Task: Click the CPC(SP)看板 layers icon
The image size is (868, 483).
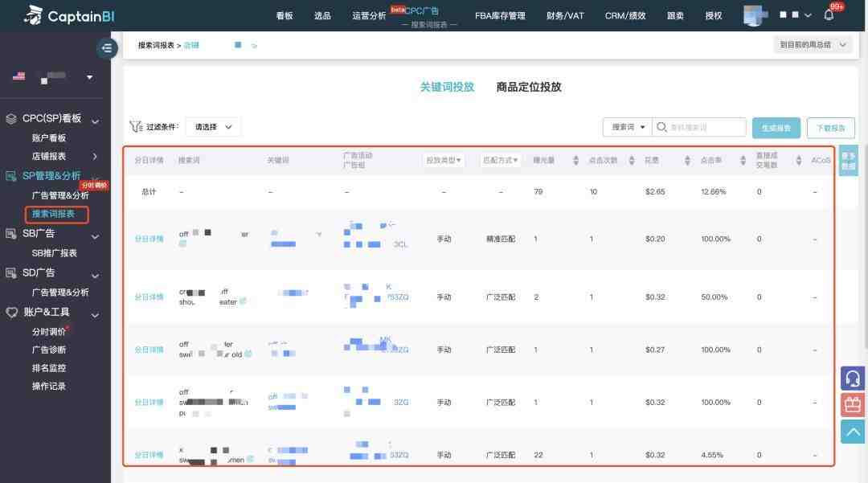Action: pos(11,118)
